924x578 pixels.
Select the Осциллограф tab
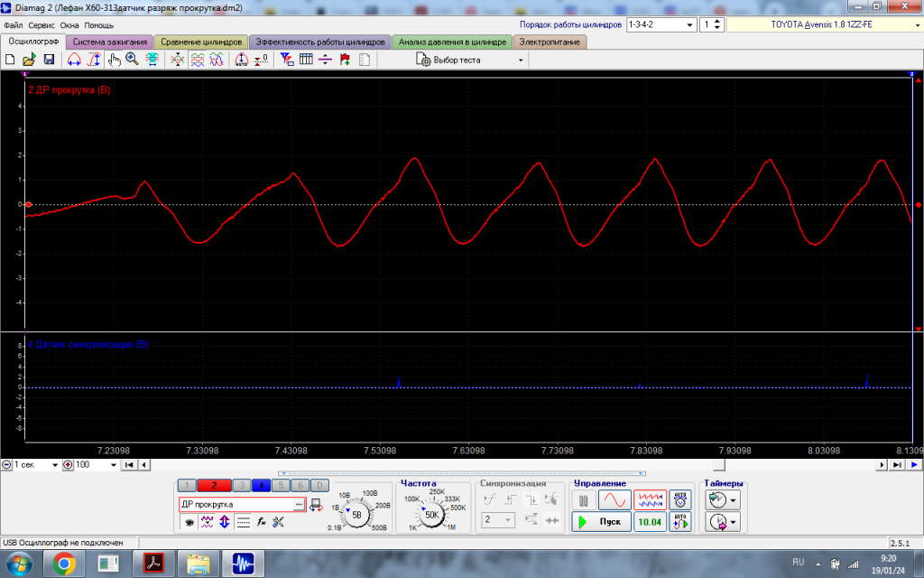(x=33, y=42)
